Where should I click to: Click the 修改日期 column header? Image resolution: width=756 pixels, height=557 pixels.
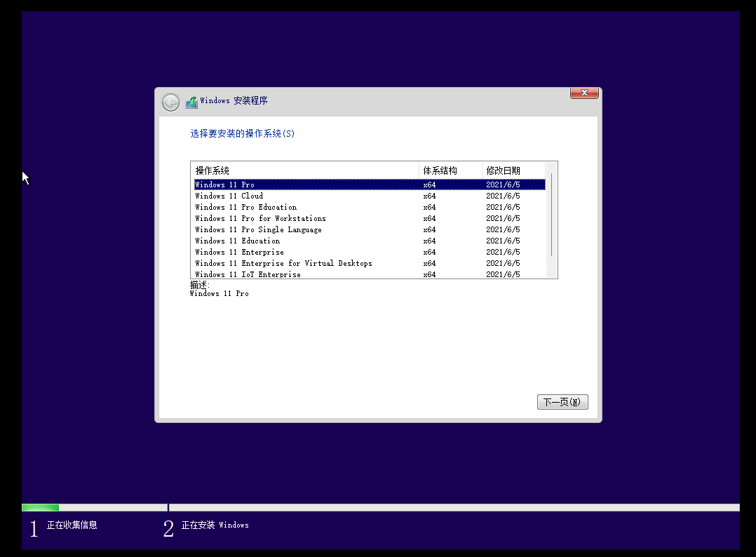point(513,170)
